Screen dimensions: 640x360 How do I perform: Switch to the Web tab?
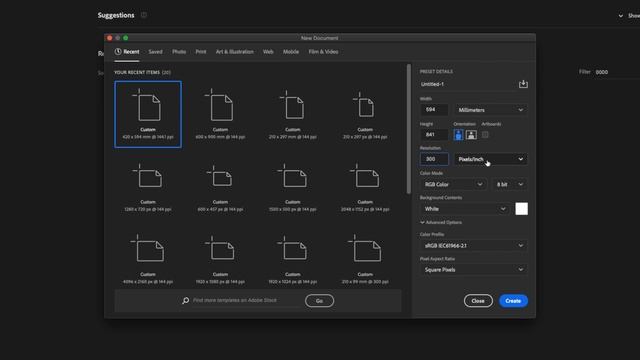(x=268, y=52)
